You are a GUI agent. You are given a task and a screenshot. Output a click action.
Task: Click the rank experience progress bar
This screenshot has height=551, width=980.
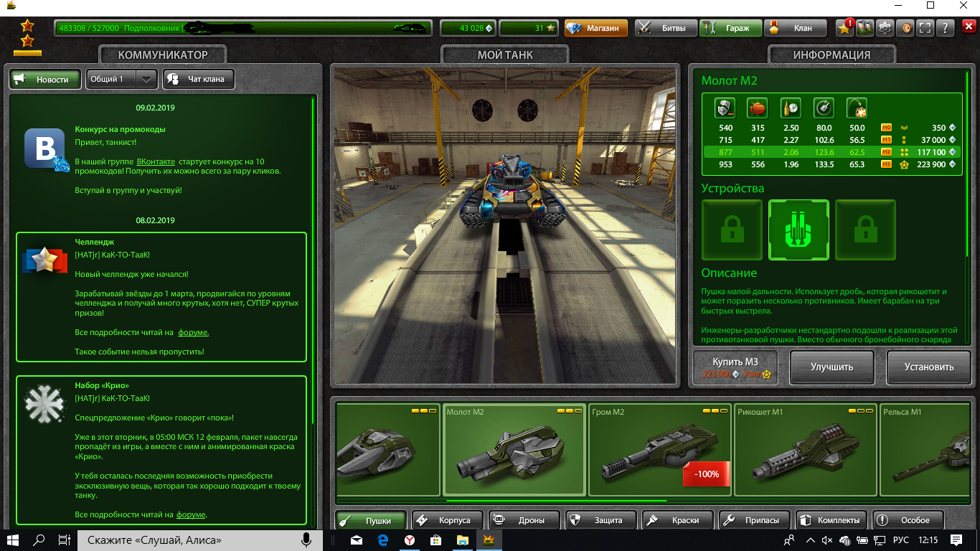(245, 28)
